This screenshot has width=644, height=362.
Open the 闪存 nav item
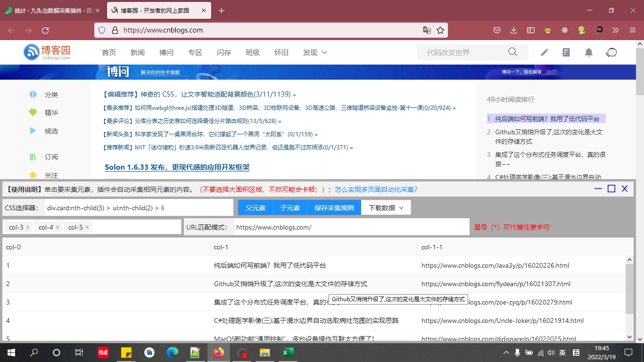tap(224, 52)
